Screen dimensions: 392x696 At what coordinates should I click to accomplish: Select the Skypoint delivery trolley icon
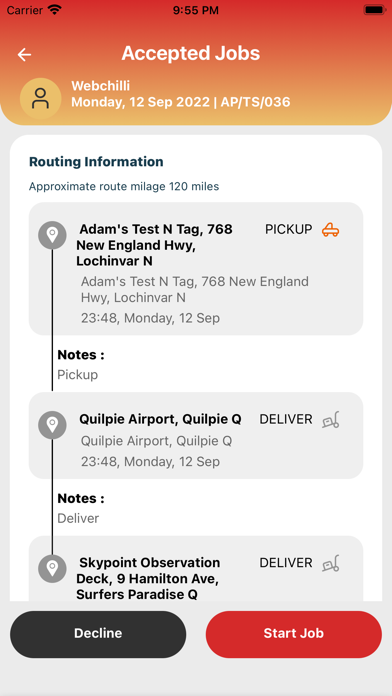[x=331, y=563]
